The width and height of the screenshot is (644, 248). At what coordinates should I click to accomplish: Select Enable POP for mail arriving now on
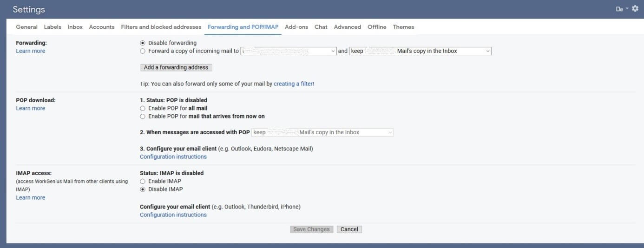(143, 117)
